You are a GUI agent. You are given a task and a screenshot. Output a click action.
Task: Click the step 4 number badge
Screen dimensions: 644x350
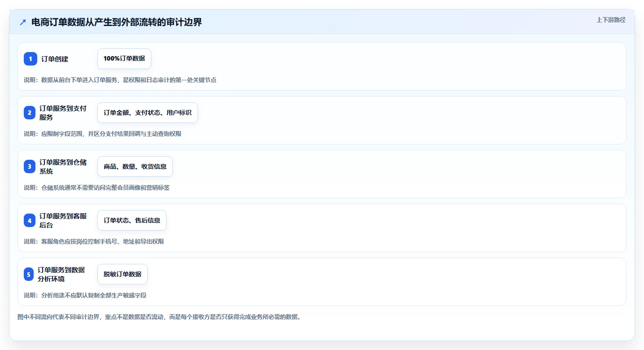click(30, 220)
